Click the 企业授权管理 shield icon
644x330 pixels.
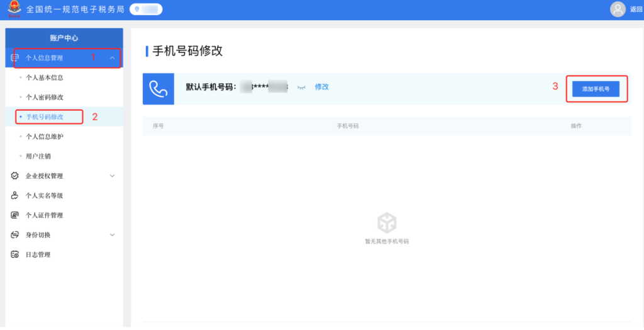[15, 176]
